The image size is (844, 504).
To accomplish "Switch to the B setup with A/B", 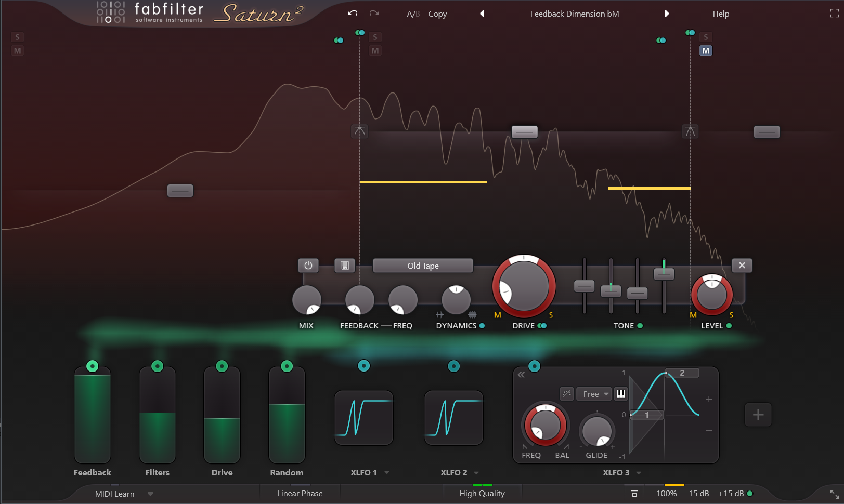I will click(413, 14).
